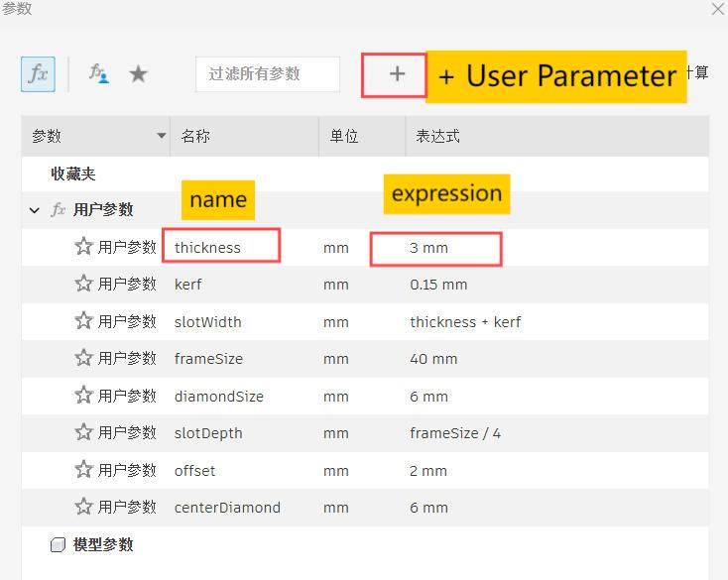Close the parameters dialog
728x580 pixels.
718,9
